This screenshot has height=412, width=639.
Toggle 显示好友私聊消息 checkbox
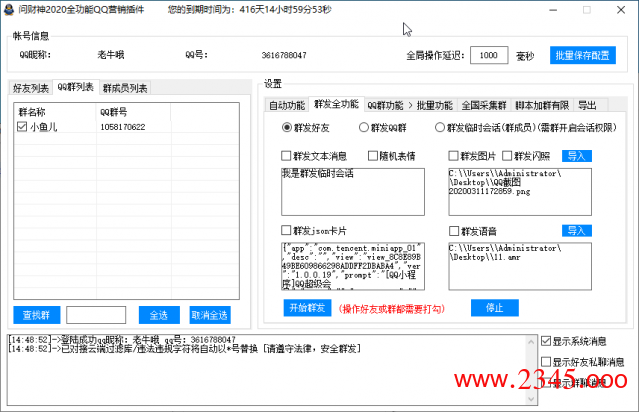546,361
